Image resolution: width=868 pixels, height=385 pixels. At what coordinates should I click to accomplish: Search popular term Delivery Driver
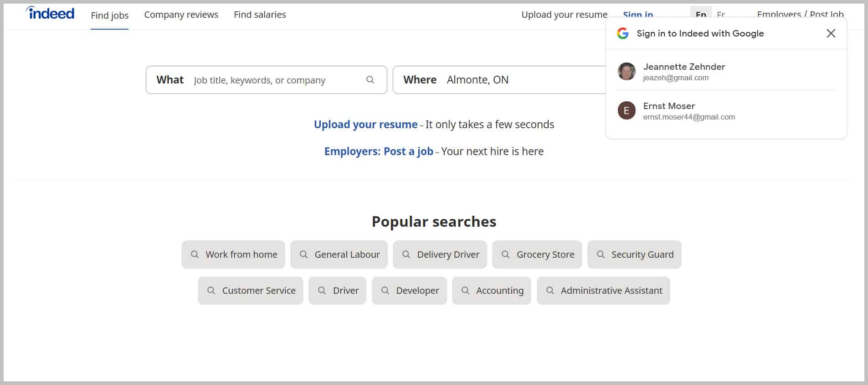click(440, 255)
